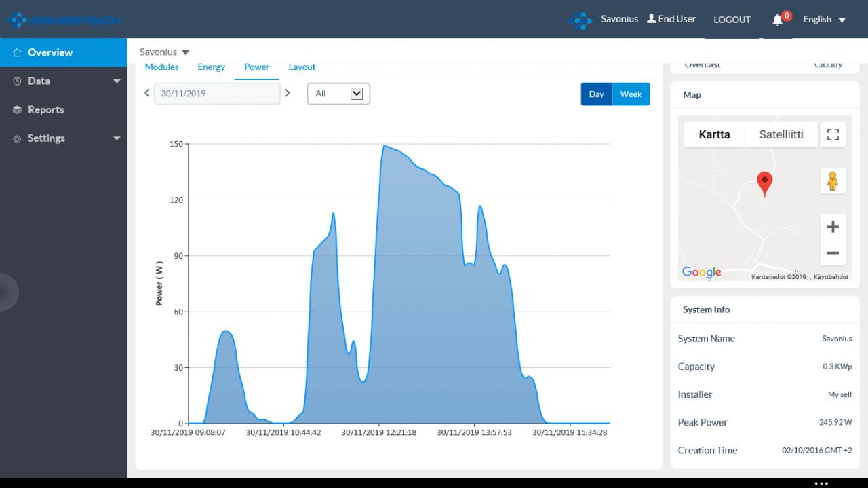
Task: Click the Savonius station logo in header
Action: pos(580,20)
